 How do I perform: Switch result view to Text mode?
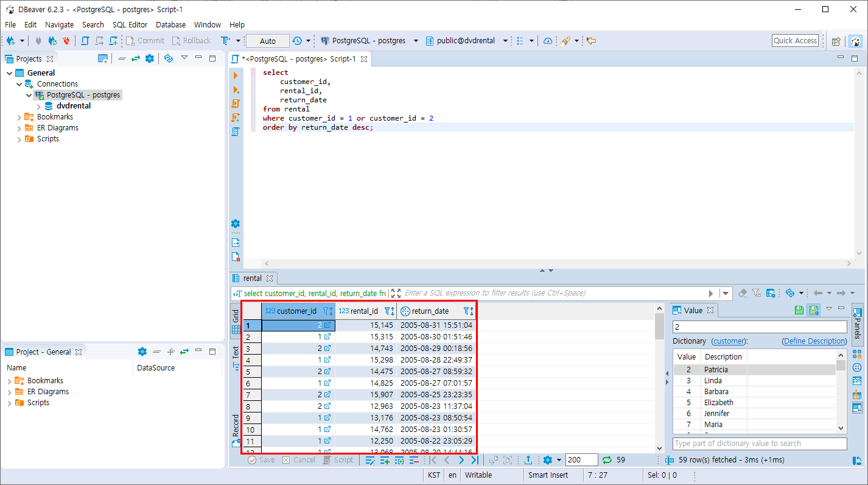tap(236, 358)
